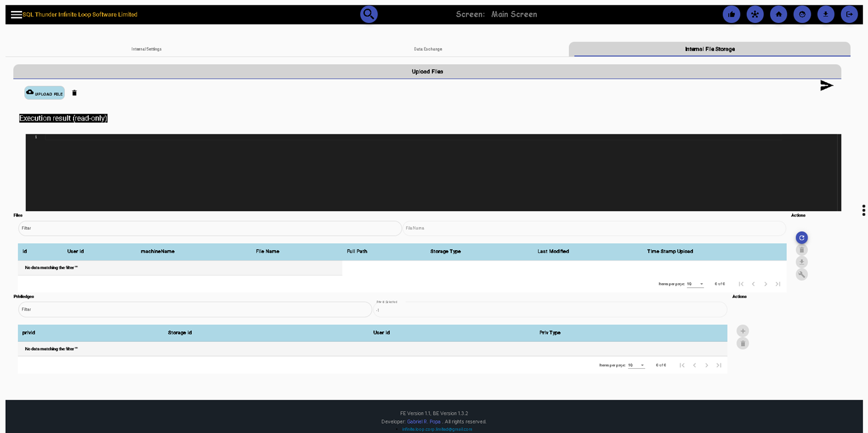Click the User Id header in Files table
The height and width of the screenshot is (433, 868).
coord(75,251)
